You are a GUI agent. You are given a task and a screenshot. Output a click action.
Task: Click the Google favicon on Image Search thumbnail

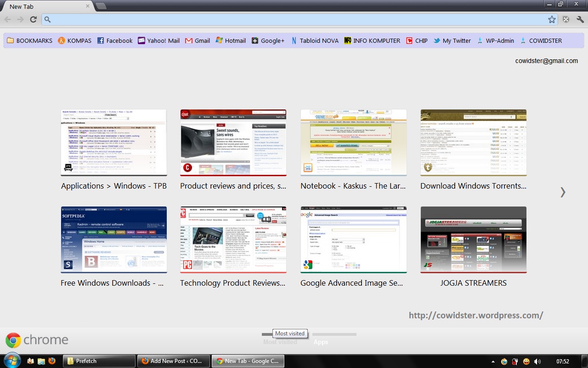point(308,264)
